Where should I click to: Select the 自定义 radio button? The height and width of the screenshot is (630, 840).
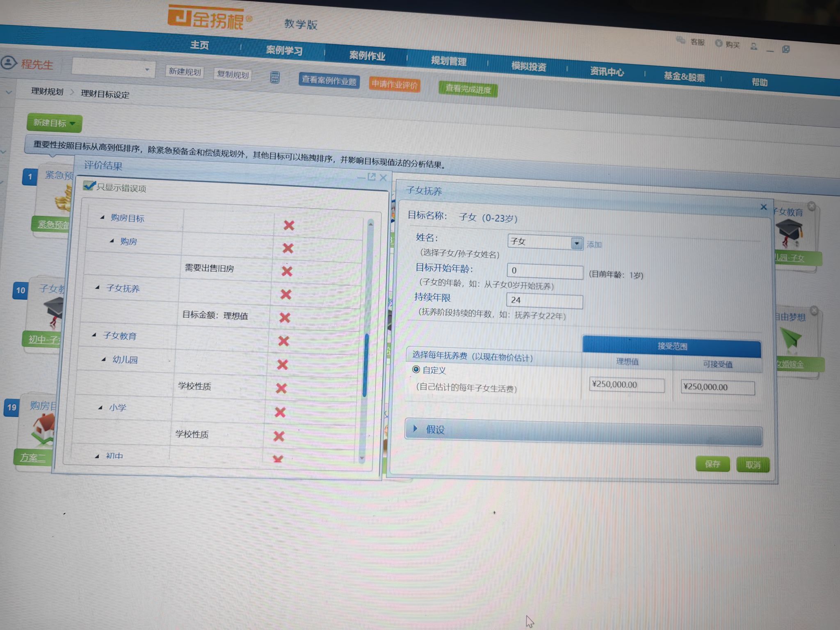[x=416, y=369]
